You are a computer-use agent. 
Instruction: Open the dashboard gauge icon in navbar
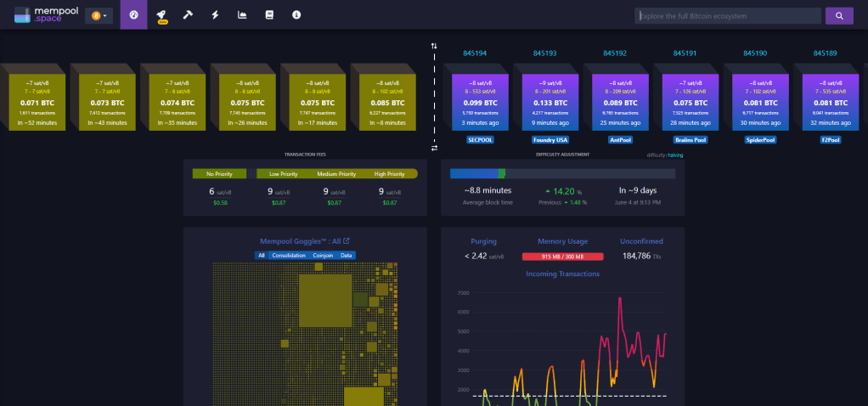[133, 14]
